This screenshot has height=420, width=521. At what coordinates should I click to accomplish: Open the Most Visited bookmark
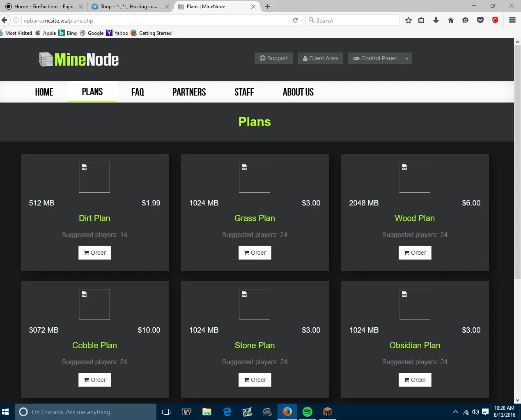click(x=16, y=33)
